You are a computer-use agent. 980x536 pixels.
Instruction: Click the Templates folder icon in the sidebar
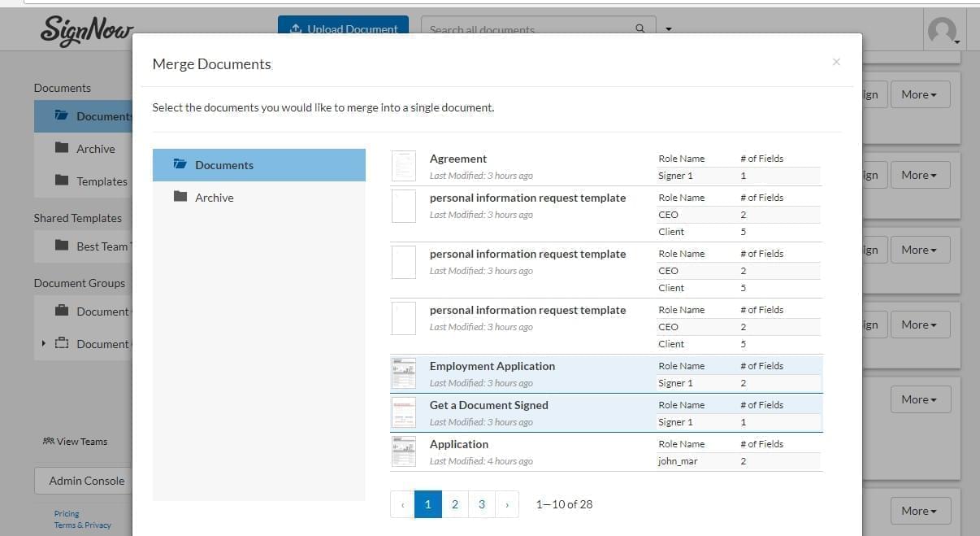coord(63,181)
